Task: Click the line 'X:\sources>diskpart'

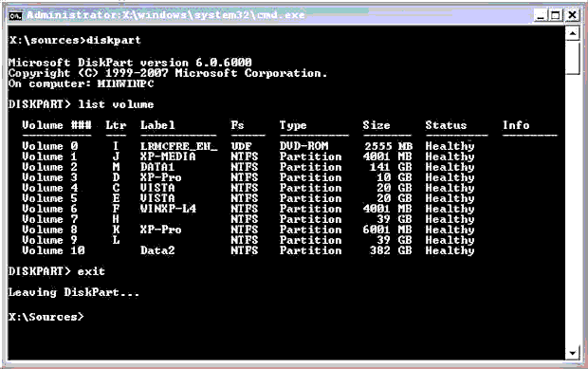Action: tap(74, 40)
